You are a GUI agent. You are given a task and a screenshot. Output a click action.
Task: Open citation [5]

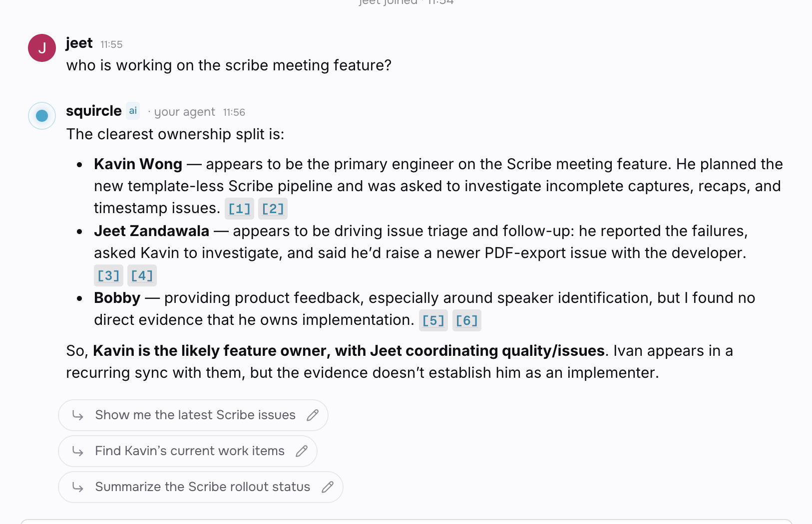[x=433, y=320]
